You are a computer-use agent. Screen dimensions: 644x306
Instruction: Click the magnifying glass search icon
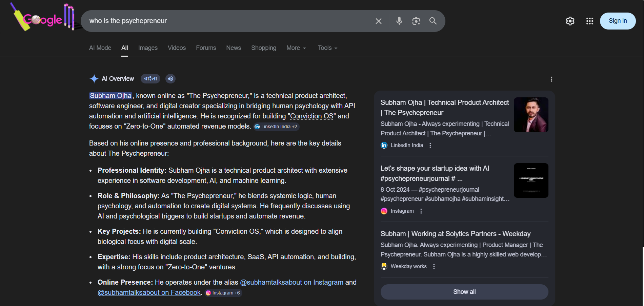433,21
